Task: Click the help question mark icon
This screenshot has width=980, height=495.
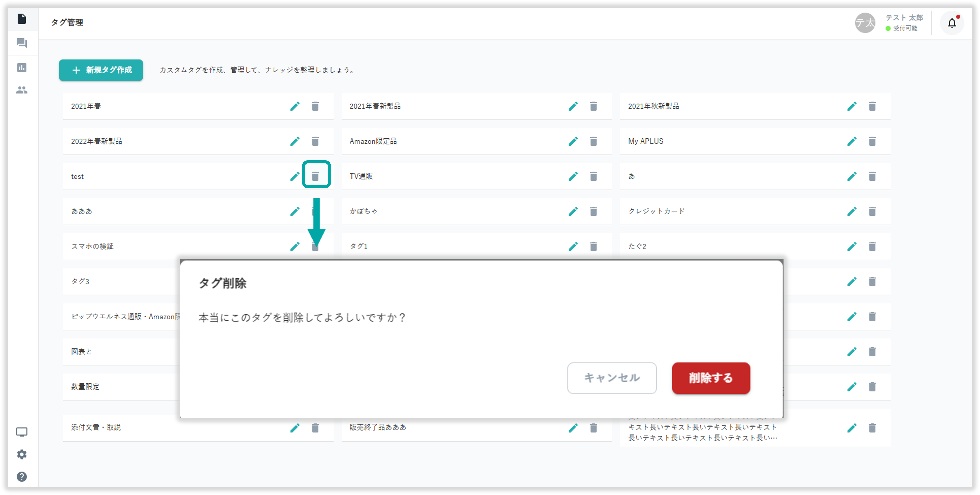Action: (x=22, y=477)
